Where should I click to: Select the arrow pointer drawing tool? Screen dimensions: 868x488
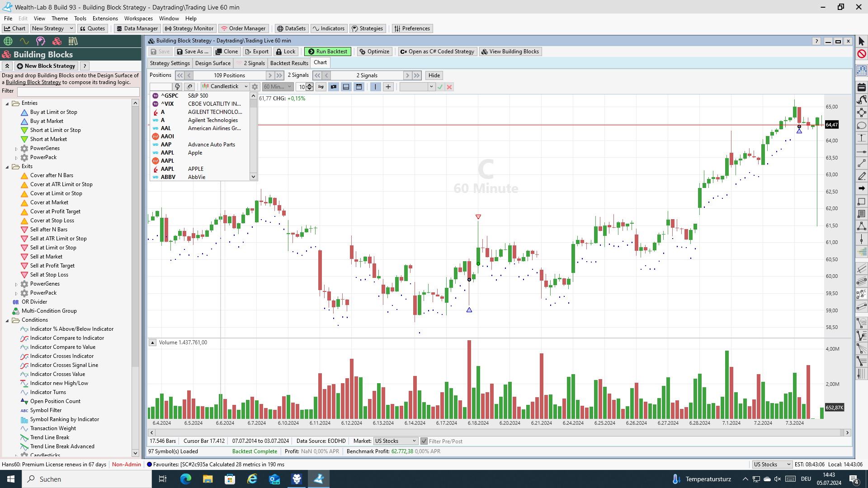861,42
